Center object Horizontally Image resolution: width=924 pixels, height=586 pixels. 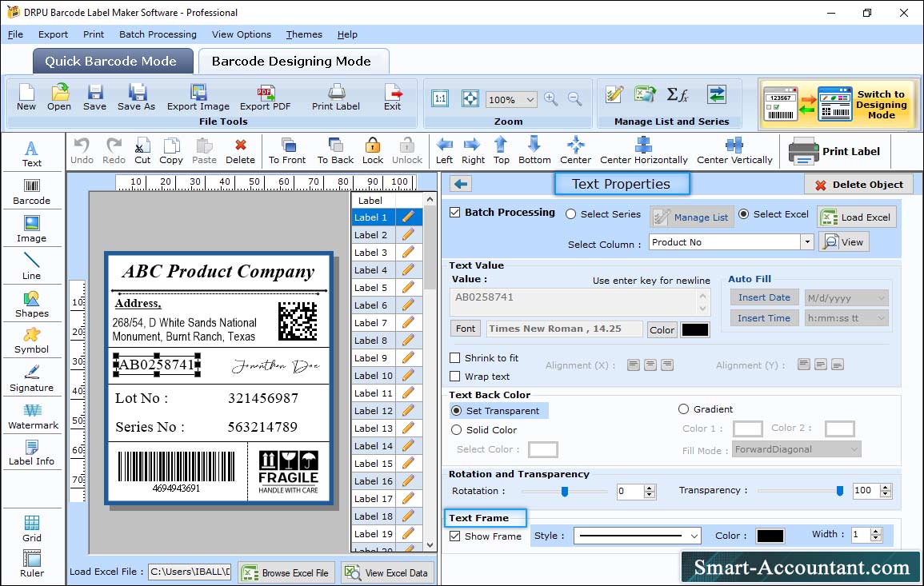[643, 151]
